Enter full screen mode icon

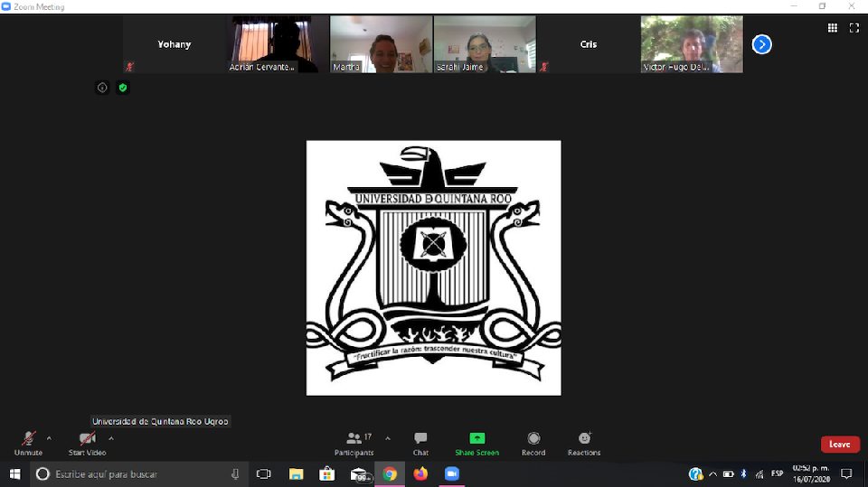pyautogui.click(x=854, y=28)
